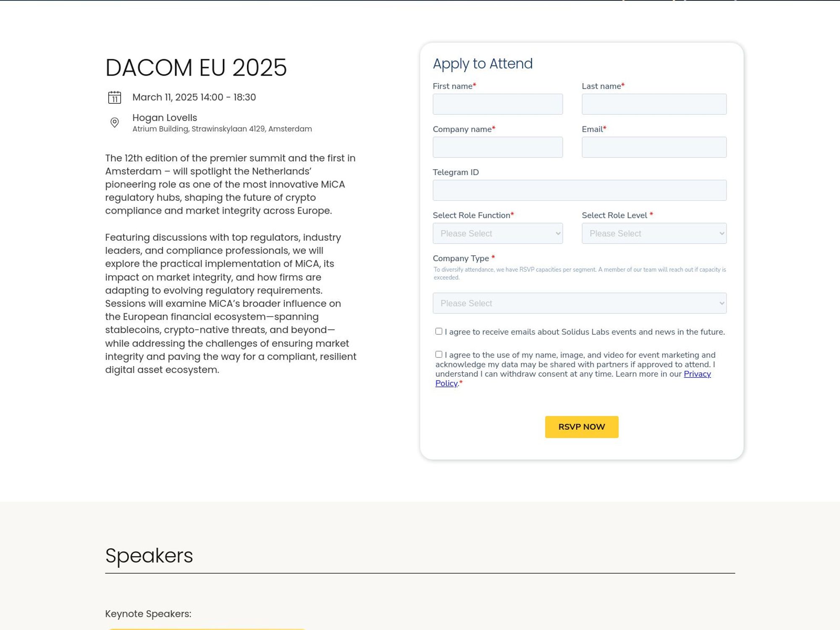This screenshot has width=840, height=630.
Task: Click the Apply to Attend heading
Action: tap(483, 63)
